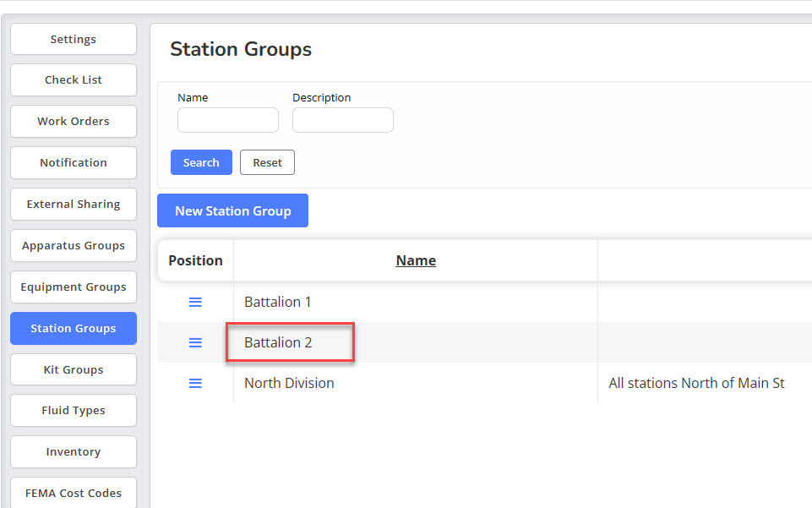Open Fluid Types in sidebar

pos(74,410)
